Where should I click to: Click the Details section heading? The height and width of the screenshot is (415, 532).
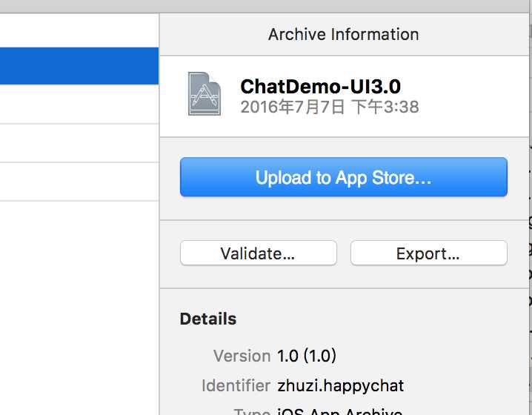208,319
